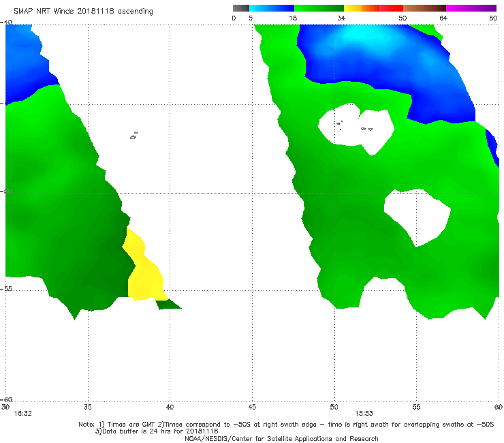Click the note line starting "Note: 1) Times are GMT"
Screen dimensions: 504x443
(286, 425)
